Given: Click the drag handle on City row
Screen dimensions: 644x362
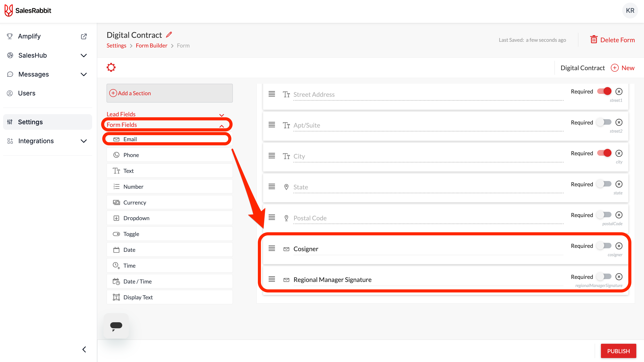Looking at the screenshot, I should pyautogui.click(x=272, y=156).
